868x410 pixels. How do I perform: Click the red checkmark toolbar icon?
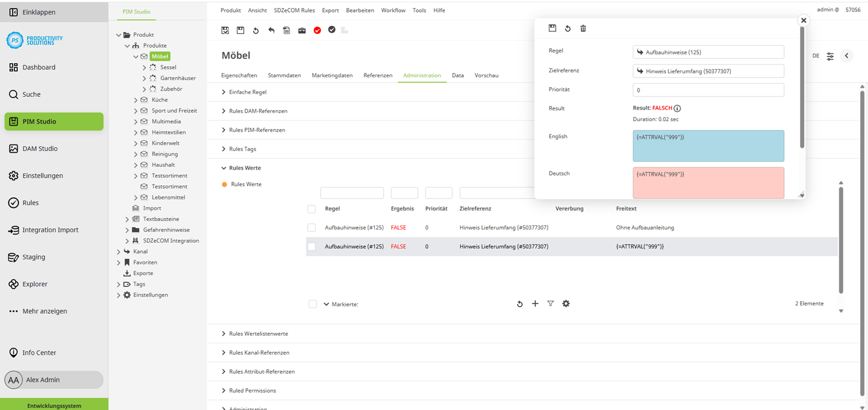click(x=317, y=30)
